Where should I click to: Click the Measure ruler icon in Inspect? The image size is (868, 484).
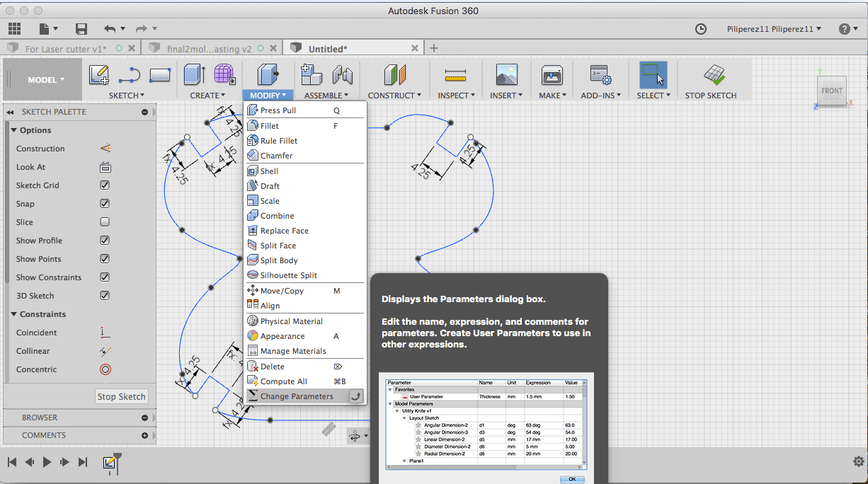455,75
